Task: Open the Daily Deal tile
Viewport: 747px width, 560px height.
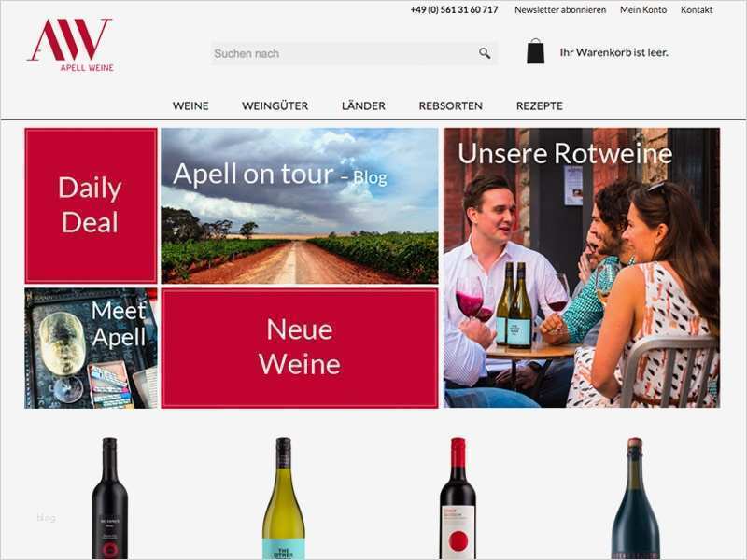Action: click(91, 205)
